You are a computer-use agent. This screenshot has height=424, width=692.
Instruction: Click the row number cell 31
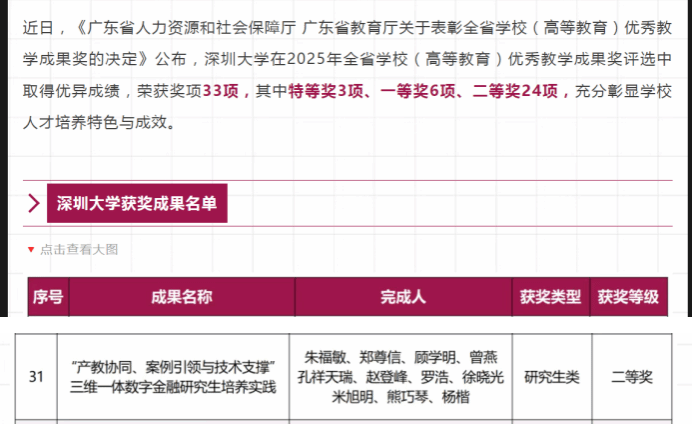pyautogui.click(x=36, y=377)
